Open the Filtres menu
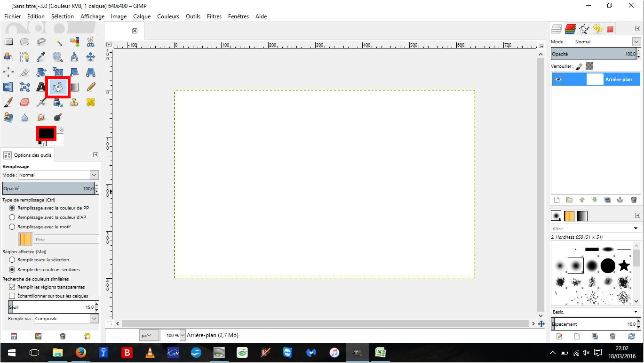The width and height of the screenshot is (644, 363). coord(214,16)
